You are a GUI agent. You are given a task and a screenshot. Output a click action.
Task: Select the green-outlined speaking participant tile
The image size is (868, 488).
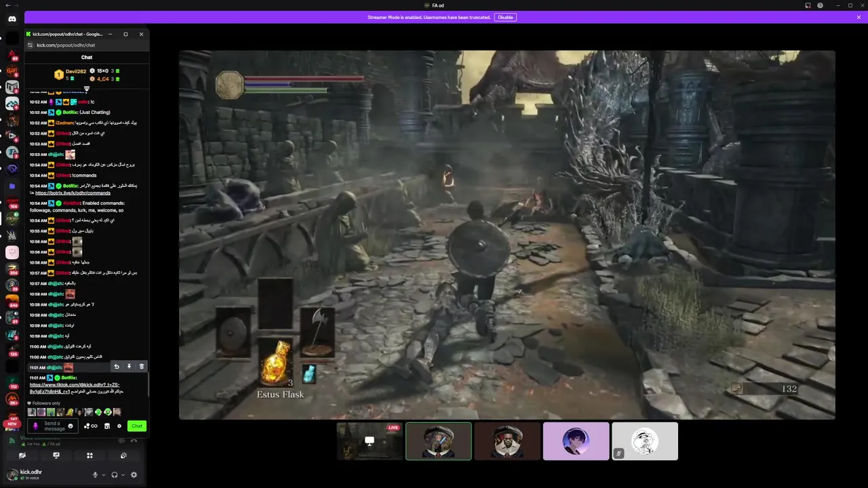[439, 441]
